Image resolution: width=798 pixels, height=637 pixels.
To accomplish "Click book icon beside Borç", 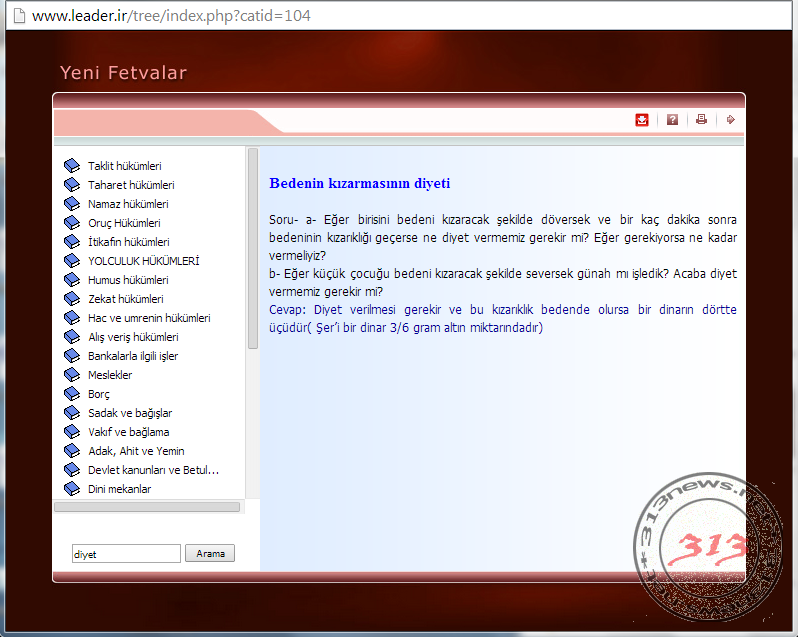I will click(x=72, y=393).
